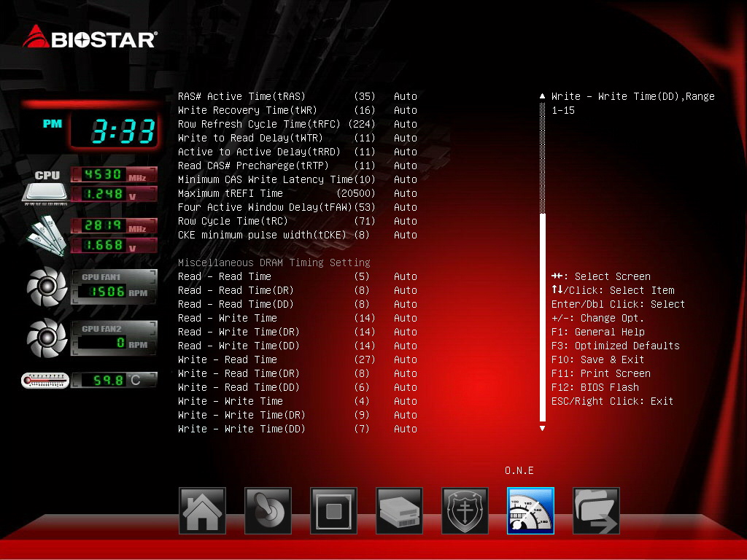Open the Boot drive settings icon

click(399, 510)
